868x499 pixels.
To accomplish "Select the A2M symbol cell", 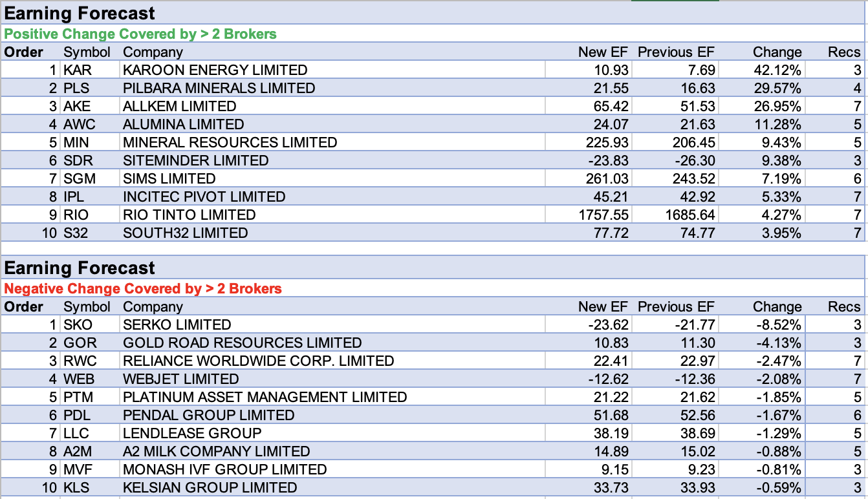I will point(78,451).
